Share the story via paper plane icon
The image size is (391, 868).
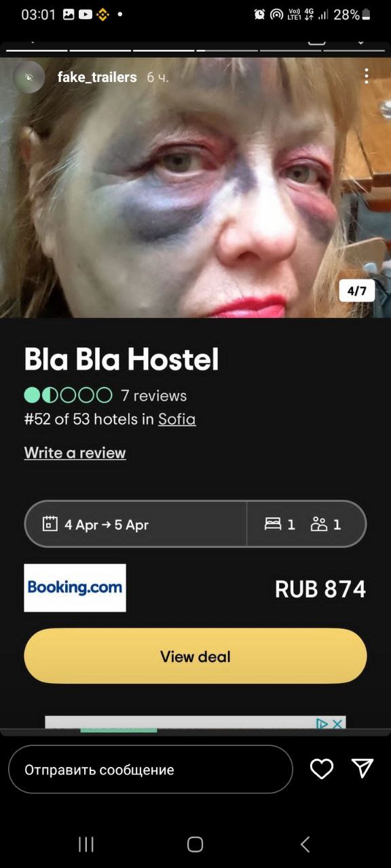coord(362,768)
